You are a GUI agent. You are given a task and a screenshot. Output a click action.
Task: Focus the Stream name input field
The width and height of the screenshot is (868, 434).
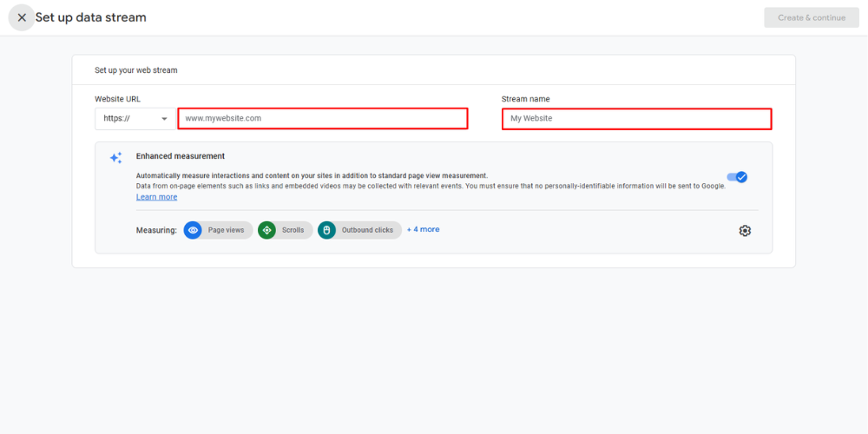[x=636, y=118]
